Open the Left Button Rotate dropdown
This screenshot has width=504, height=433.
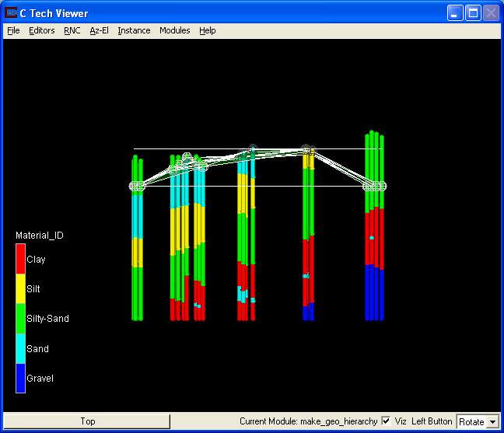(478, 421)
